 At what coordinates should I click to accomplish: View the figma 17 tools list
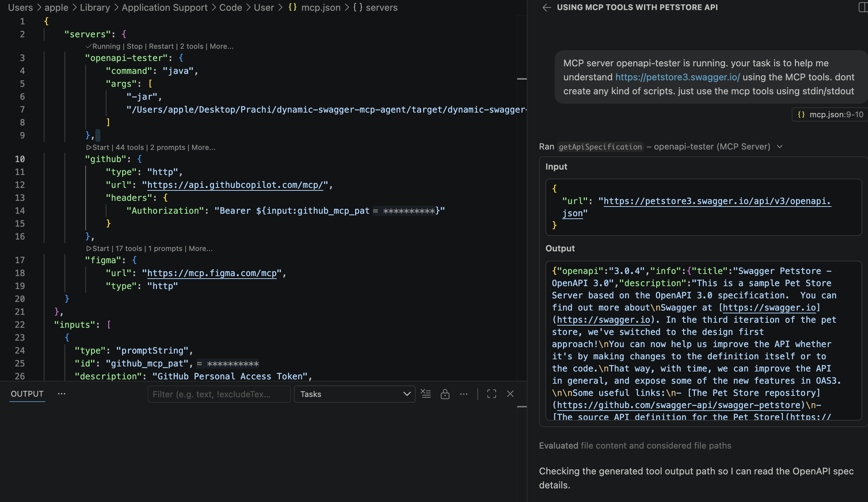point(129,248)
